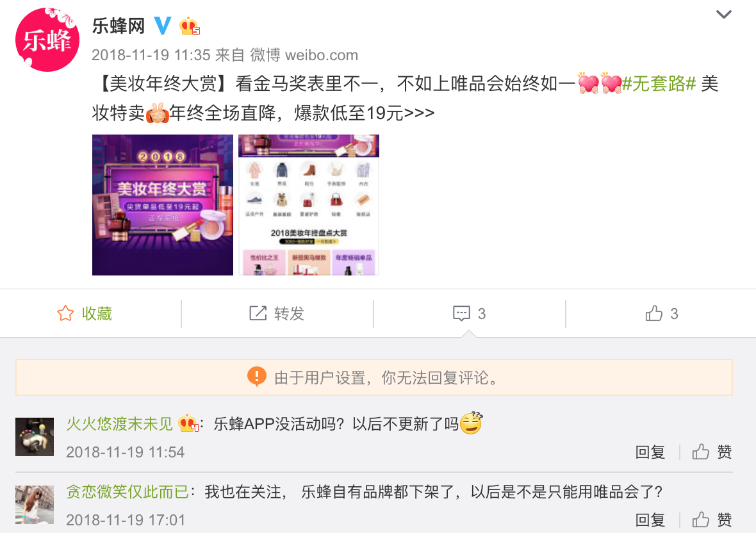The image size is (756, 533).
Task: Open 贪恋微笑仅此而已 user profile name
Action: point(127,491)
